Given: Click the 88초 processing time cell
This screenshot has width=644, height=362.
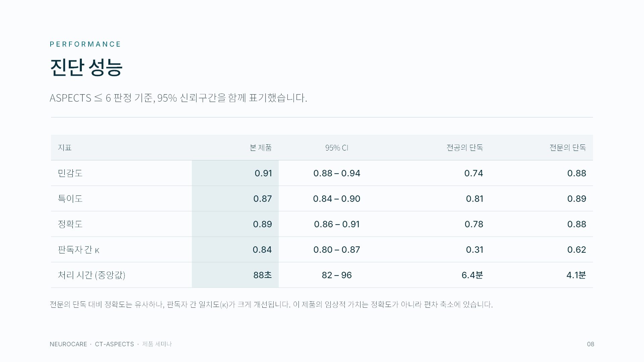Looking at the screenshot, I should point(263,275).
